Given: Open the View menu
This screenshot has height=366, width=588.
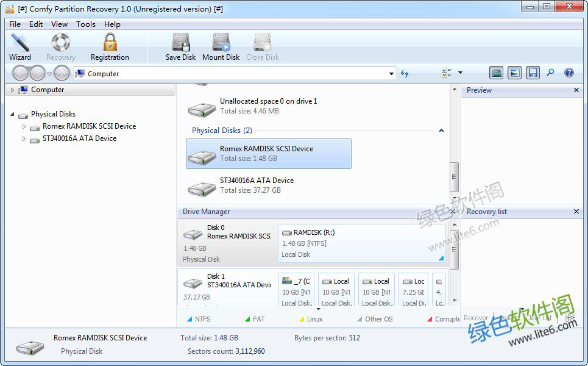Looking at the screenshot, I should click(x=59, y=24).
